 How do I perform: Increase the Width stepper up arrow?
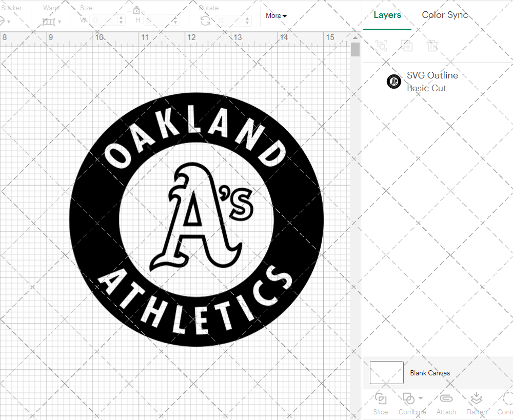(121, 17)
